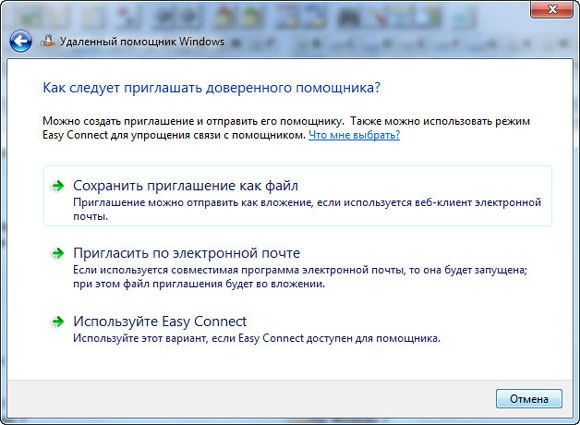
Task: Click heading Как следует приглашать доверенного помощника?
Action: pos(212,88)
